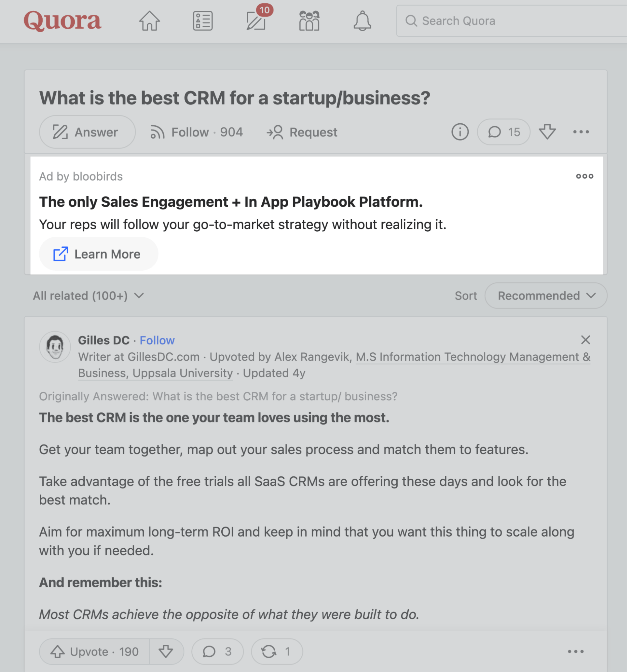Downvote Gilles DC's answer
The height and width of the screenshot is (672, 627).
coord(166,651)
